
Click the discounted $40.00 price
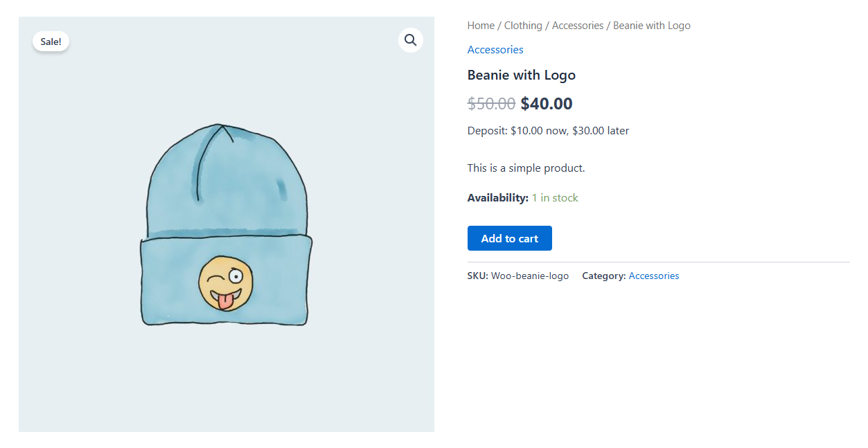546,103
